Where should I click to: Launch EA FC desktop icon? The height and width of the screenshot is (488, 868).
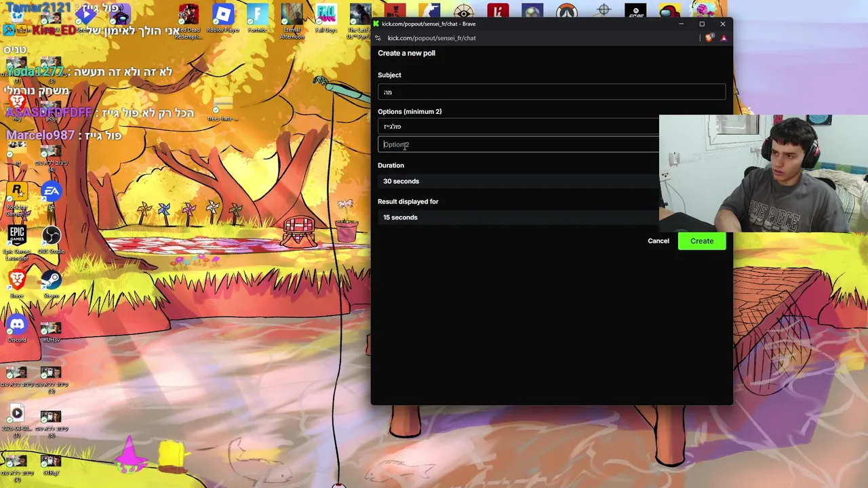tap(635, 12)
